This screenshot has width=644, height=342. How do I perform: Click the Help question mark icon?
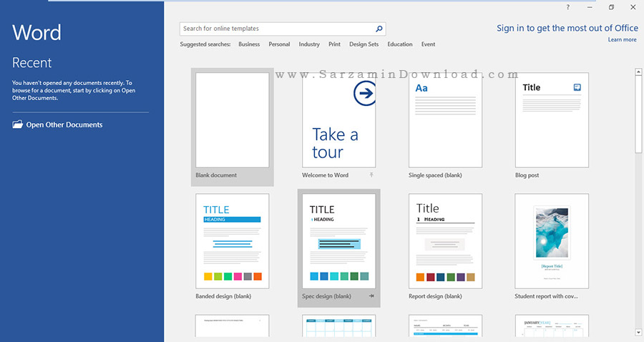tap(568, 7)
